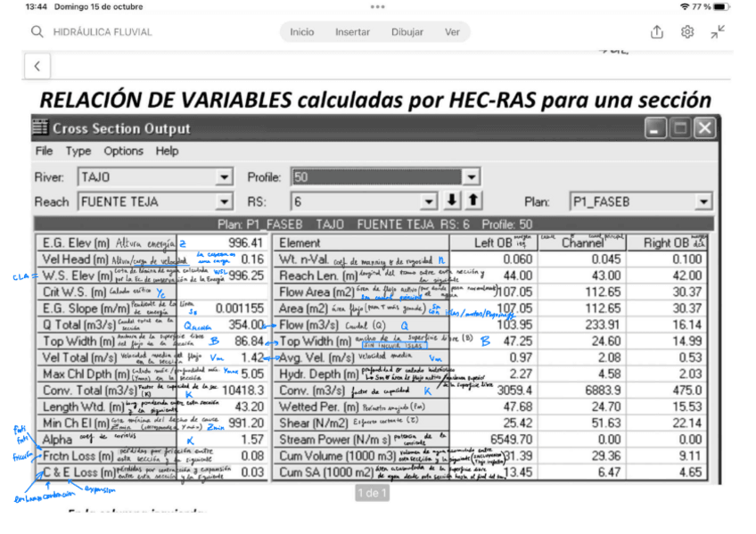
Task: Check the Wi-Fi status icon
Action: 685,7
